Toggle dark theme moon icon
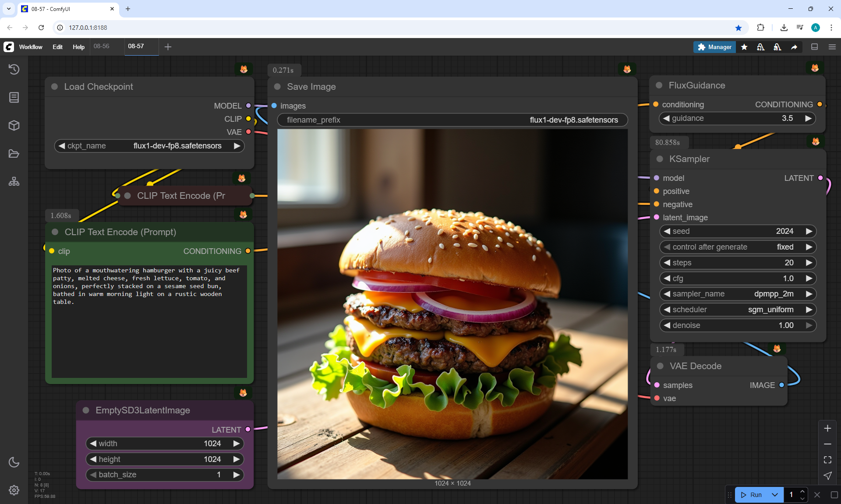841x504 pixels. 14,462
